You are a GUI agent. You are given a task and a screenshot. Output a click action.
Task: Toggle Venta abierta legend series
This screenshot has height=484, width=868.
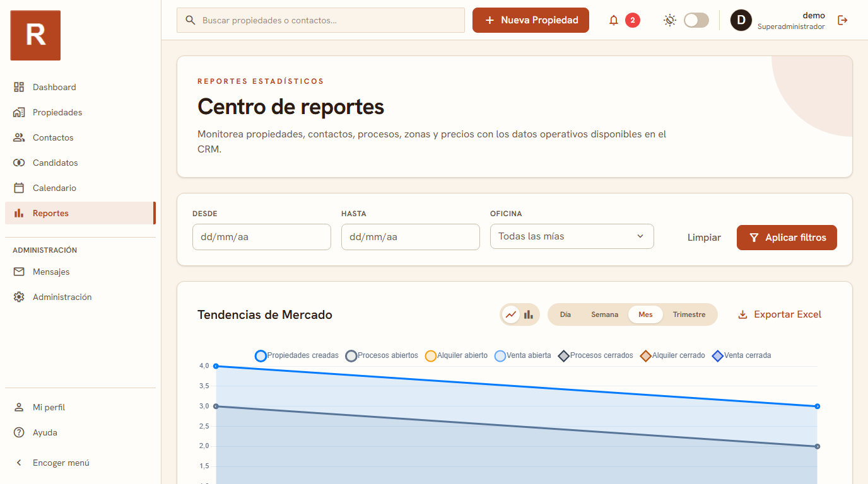pyautogui.click(x=522, y=355)
